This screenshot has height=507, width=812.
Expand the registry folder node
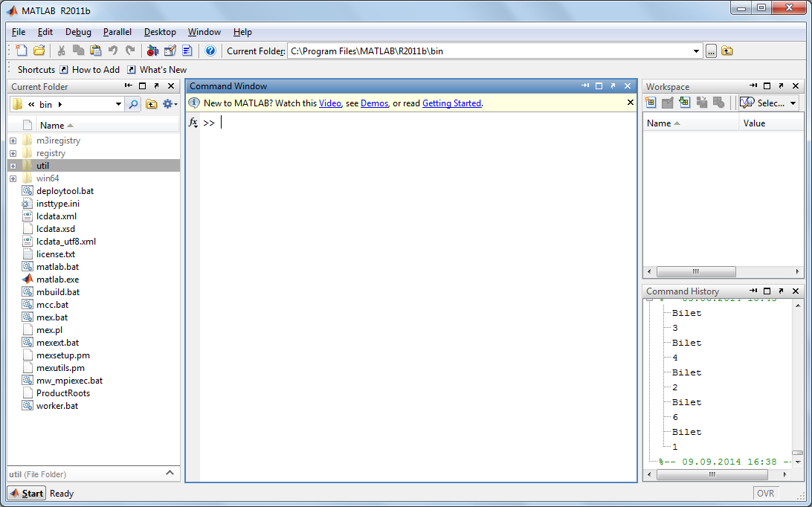tap(13, 153)
